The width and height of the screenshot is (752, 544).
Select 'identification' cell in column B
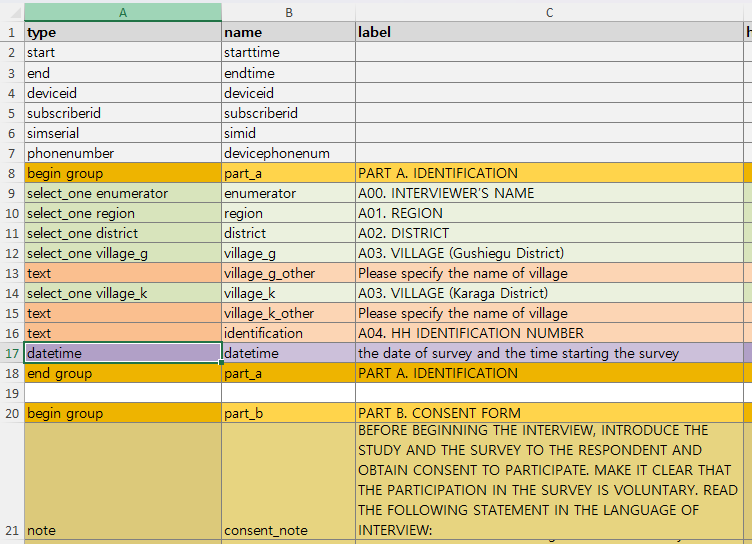click(289, 333)
